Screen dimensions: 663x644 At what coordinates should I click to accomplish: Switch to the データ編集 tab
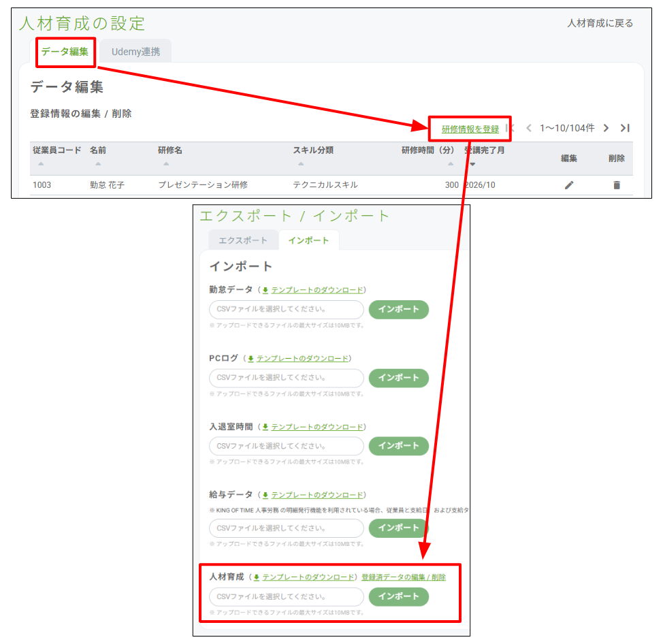[x=65, y=52]
